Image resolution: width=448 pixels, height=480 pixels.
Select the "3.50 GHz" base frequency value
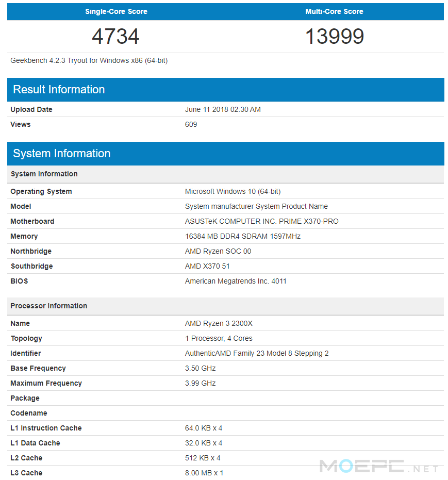pyautogui.click(x=201, y=369)
